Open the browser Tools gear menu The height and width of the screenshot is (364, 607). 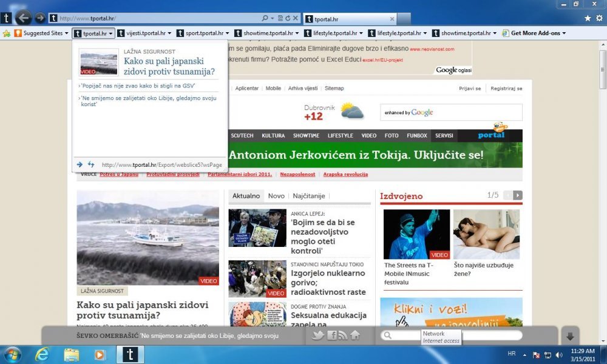[x=599, y=18]
